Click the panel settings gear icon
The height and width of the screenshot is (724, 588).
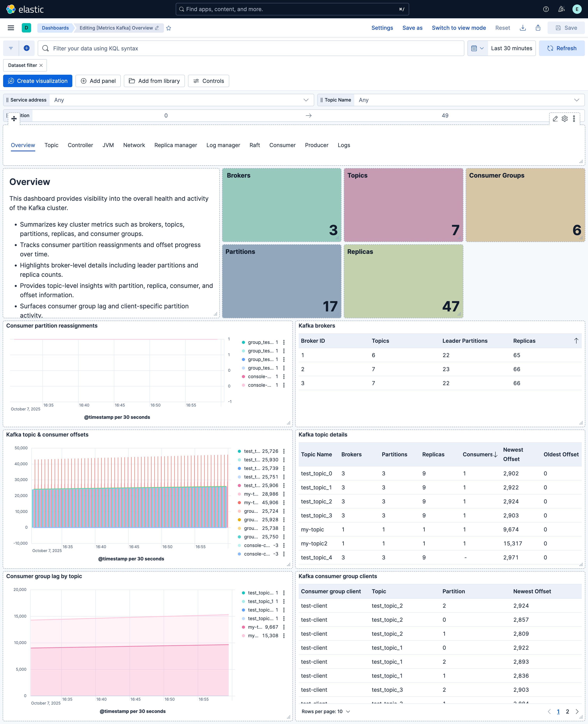565,119
